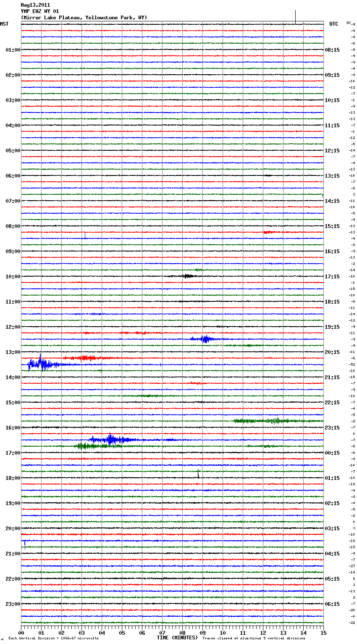Click the 11:15 UTC time label
Viewport: 357px width, 644px height.
(332, 126)
